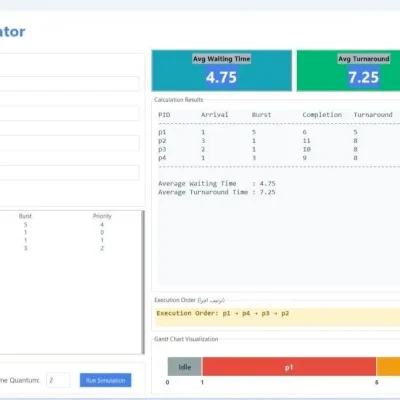This screenshot has width=400, height=400.
Task: Click the Gantt chart time marker 0
Action: click(x=167, y=382)
